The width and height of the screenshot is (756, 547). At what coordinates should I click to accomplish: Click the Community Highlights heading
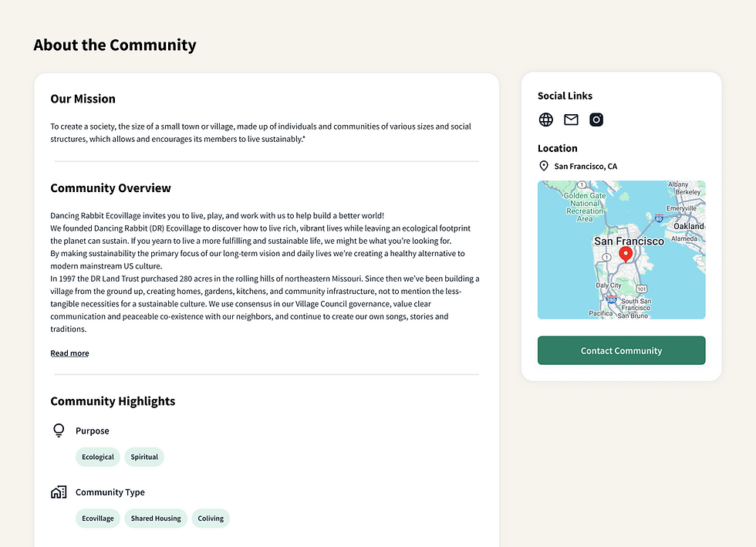pyautogui.click(x=113, y=401)
